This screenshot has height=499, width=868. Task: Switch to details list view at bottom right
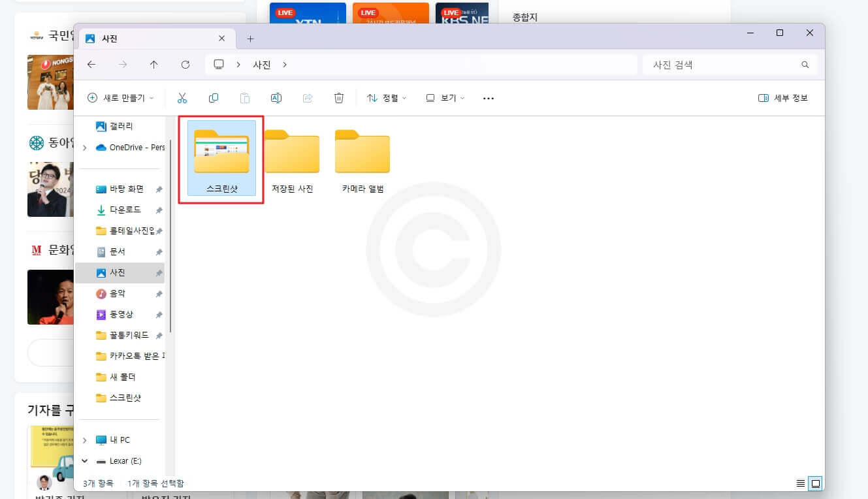[x=800, y=483]
